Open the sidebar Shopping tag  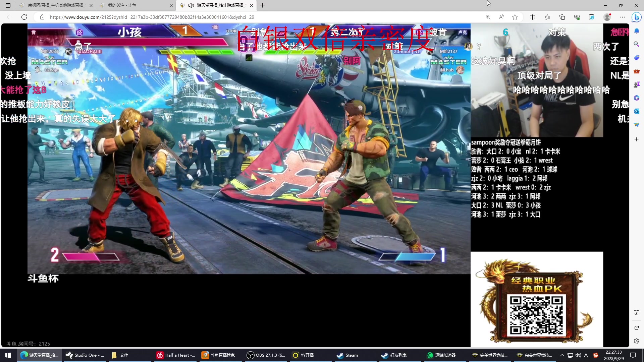pos(636,58)
